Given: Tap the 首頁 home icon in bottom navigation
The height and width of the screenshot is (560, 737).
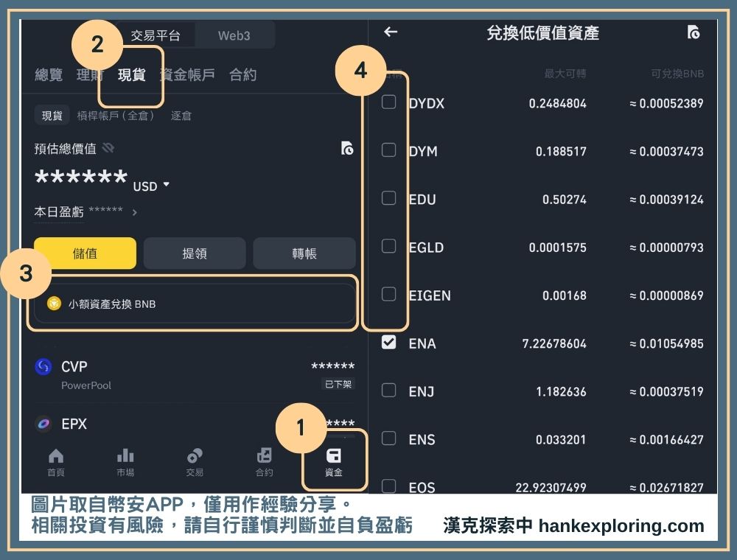Looking at the screenshot, I should (56, 461).
